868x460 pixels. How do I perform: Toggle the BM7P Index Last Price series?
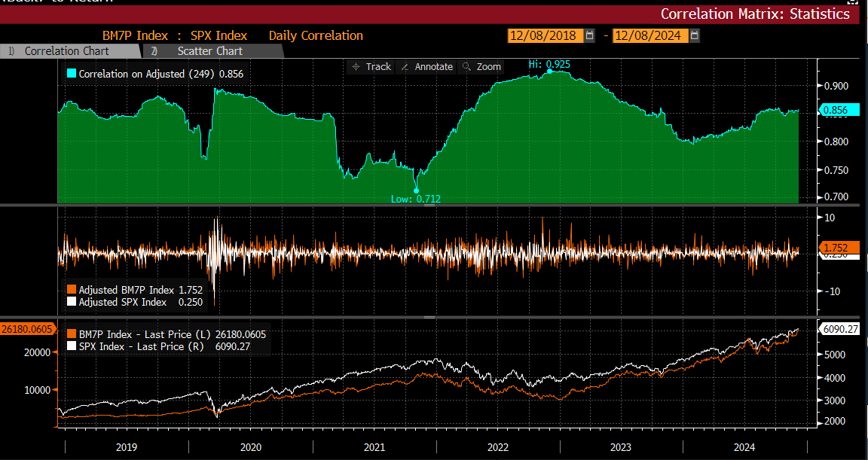(72, 334)
